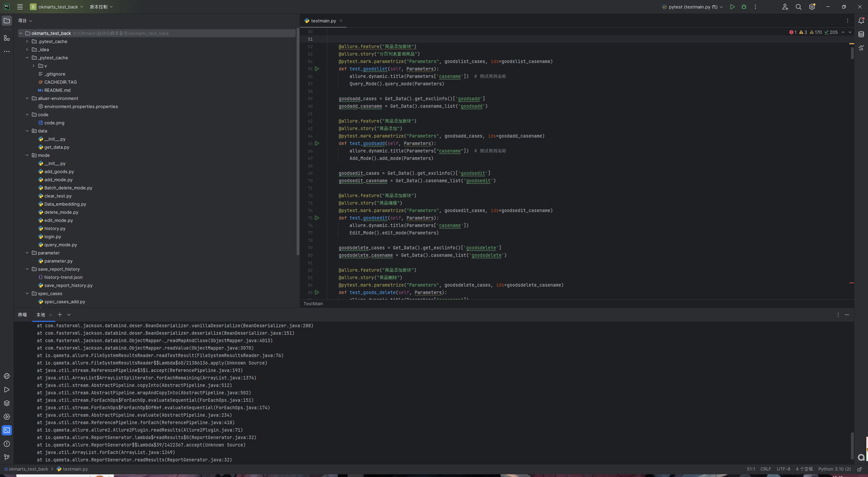Show more tool windows ellipsis

click(x=7, y=51)
